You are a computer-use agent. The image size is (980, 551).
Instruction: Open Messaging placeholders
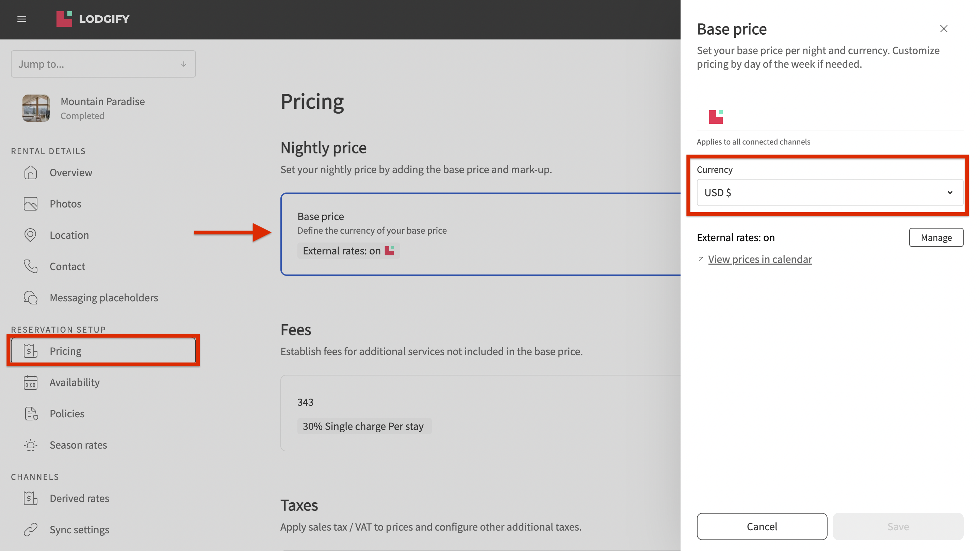(x=103, y=298)
